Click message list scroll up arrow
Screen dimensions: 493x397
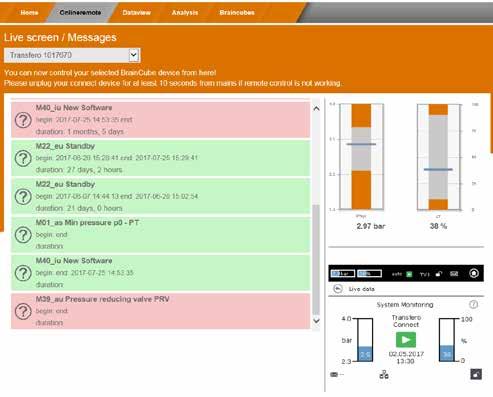(x=316, y=108)
